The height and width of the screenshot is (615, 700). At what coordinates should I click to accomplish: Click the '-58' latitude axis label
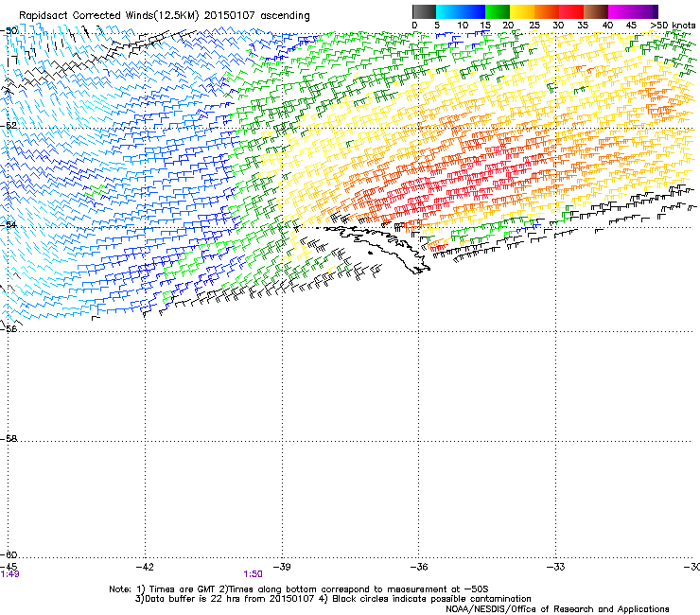(9, 439)
